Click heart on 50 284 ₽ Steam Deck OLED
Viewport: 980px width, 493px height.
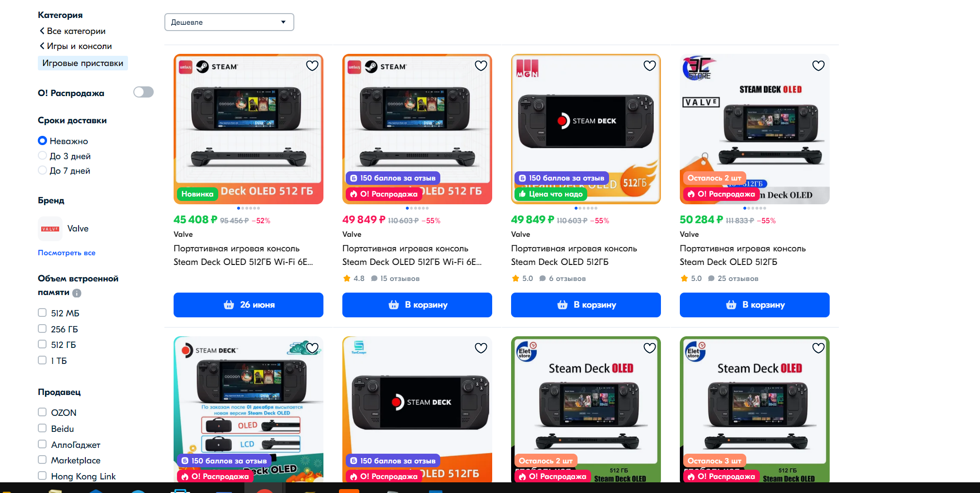819,66
